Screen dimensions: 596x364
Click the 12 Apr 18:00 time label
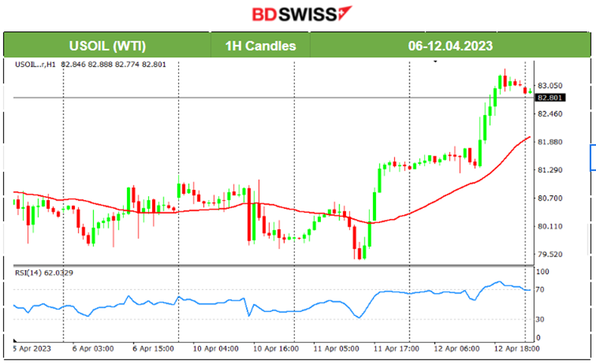[x=517, y=349]
